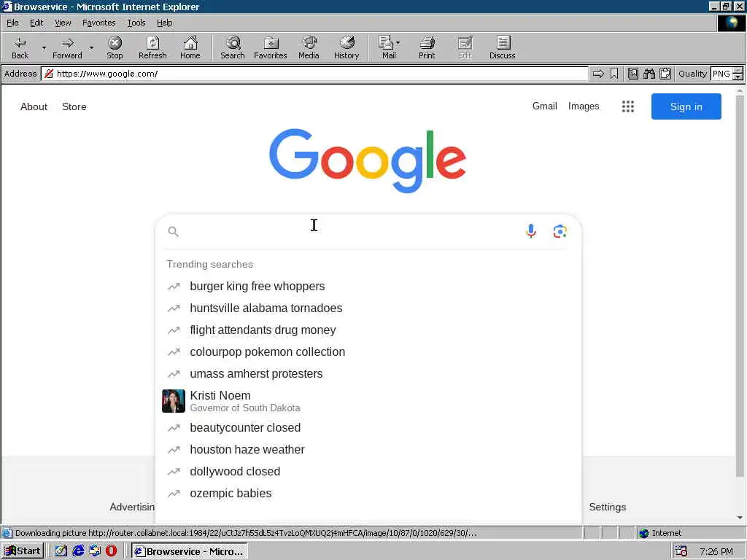Screen dimensions: 747x560
Task: Click the Mail toolbar icon
Action: point(387,47)
